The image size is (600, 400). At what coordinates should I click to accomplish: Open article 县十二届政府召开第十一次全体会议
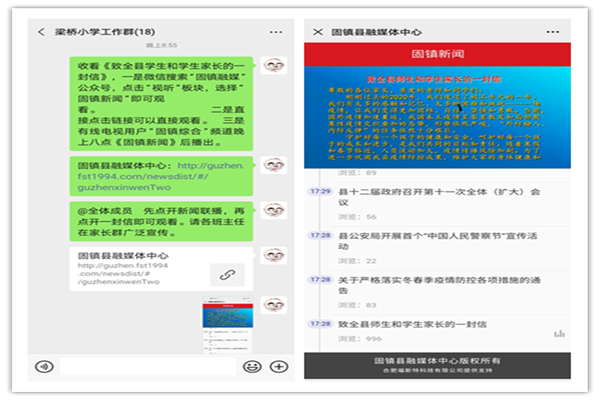coord(425,194)
